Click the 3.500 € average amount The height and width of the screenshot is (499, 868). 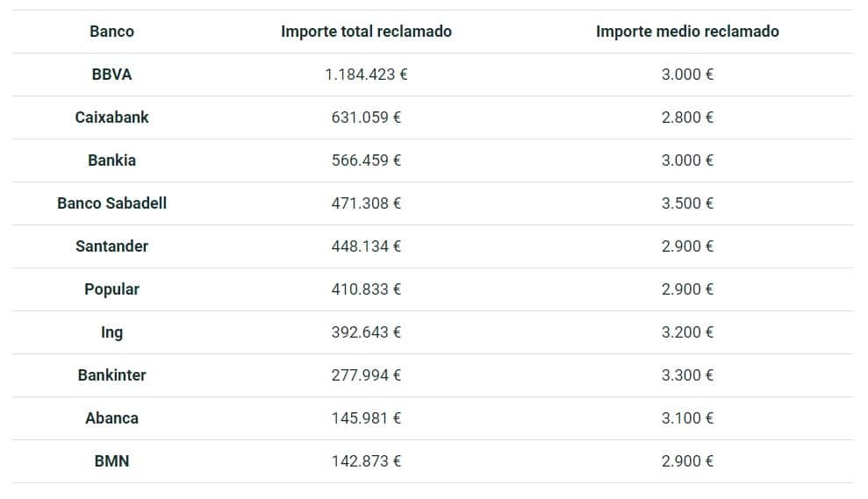687,203
